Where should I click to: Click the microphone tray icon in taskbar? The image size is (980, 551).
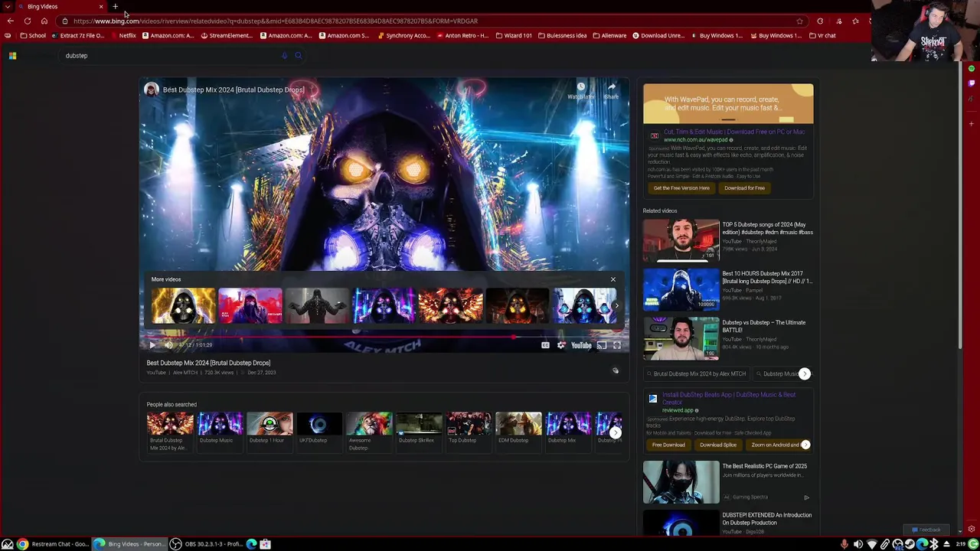[844, 544]
